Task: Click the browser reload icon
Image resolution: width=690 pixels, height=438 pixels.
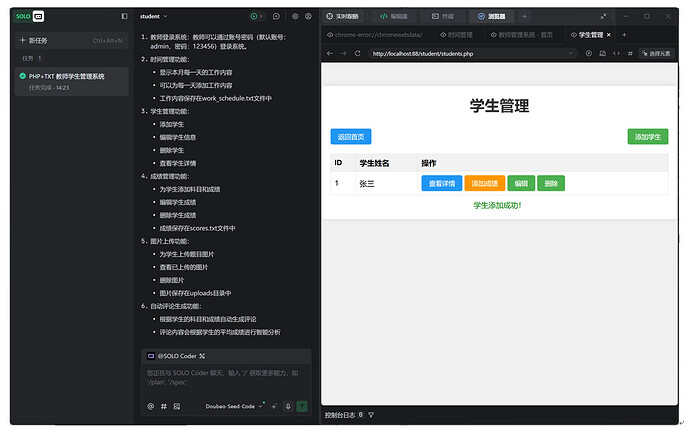Action: [359, 53]
